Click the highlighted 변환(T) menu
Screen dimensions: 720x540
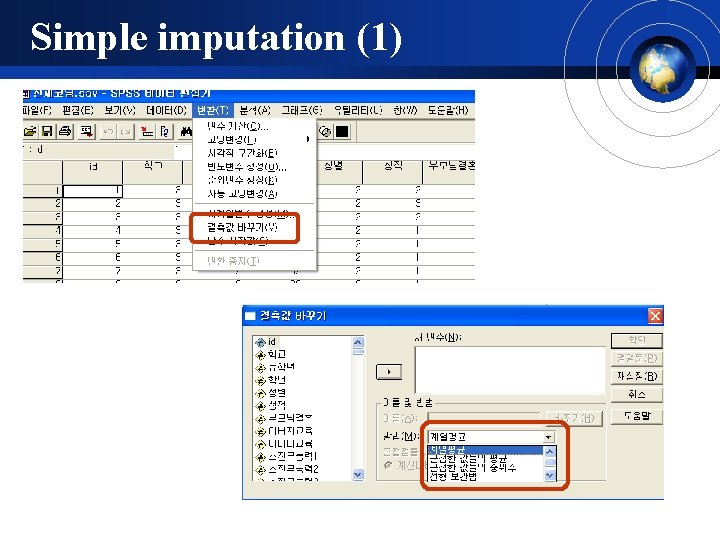click(x=213, y=110)
